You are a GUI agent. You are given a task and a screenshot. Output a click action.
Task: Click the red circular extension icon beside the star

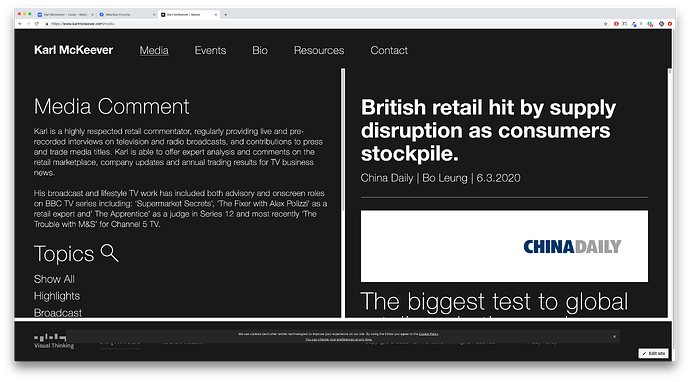pyautogui.click(x=616, y=24)
